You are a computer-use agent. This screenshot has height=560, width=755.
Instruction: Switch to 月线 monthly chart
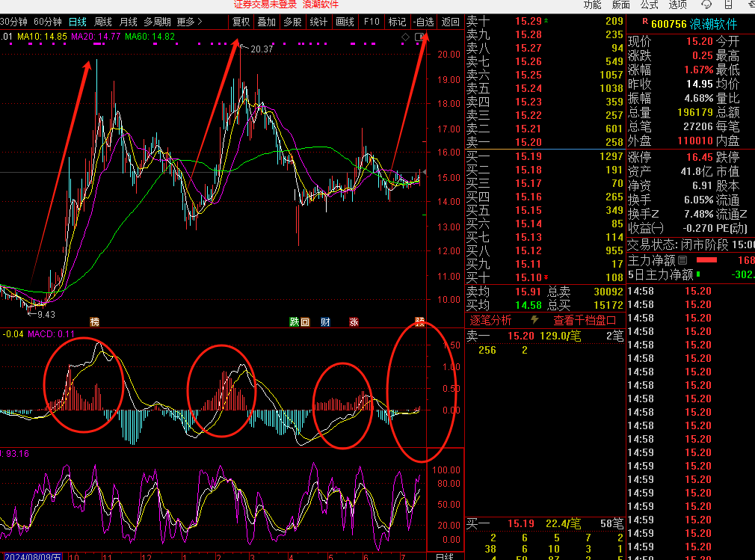pos(128,22)
